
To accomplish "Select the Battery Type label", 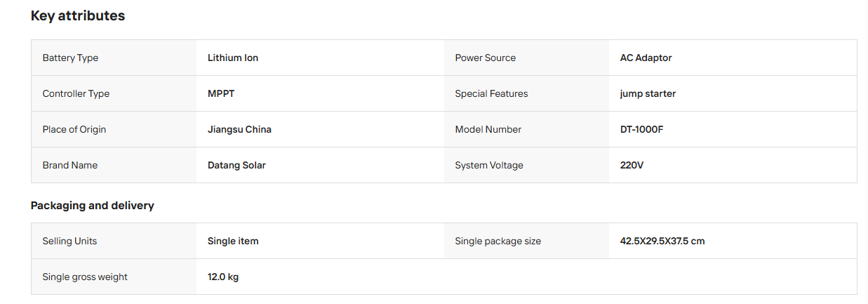I will [70, 58].
